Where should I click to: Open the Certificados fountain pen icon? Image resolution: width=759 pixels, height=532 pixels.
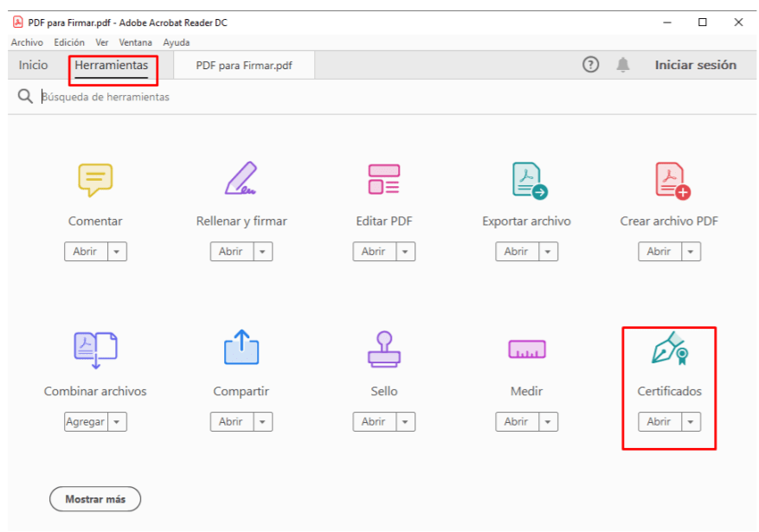coord(669,349)
